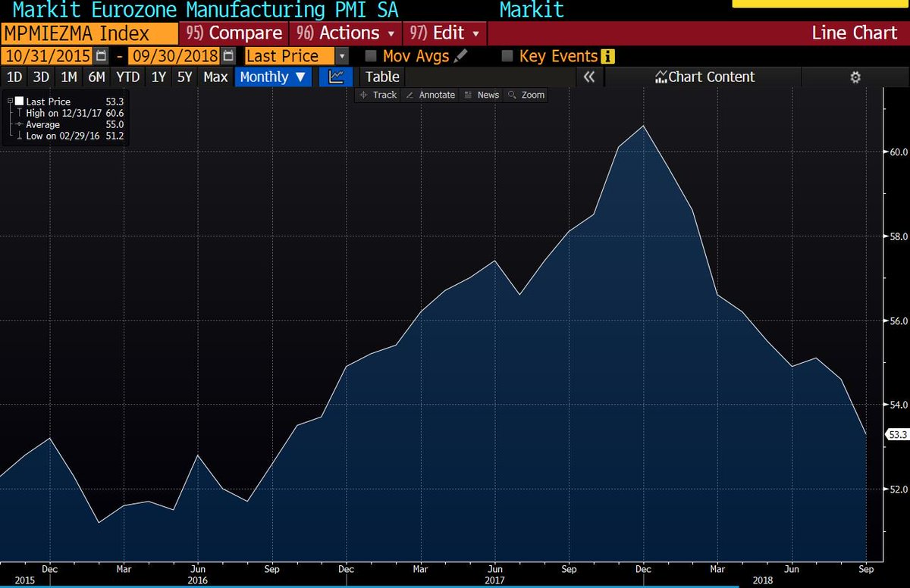Open Chart Content panel
Image resolution: width=910 pixels, height=588 pixels.
pos(704,77)
